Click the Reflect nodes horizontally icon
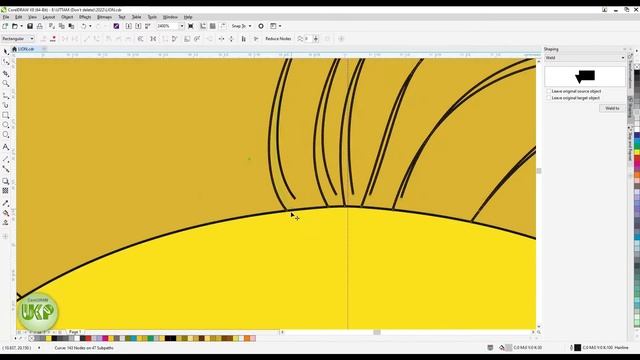Viewport: 640px width, 360px height. [x=221, y=39]
